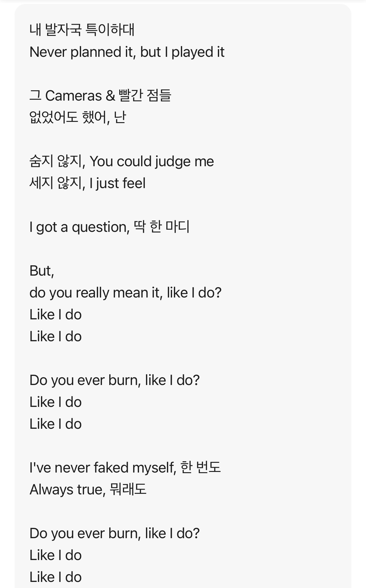Viewport: 366px width, 588px height.
Task: Click the line '세지 않지, I just feel'
Action: click(x=87, y=183)
